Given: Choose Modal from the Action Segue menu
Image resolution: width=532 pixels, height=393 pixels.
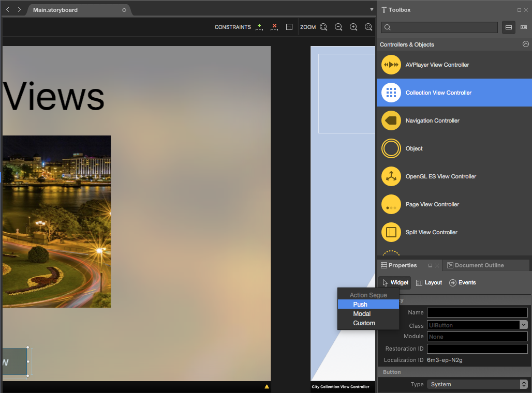Looking at the screenshot, I should pyautogui.click(x=362, y=314).
